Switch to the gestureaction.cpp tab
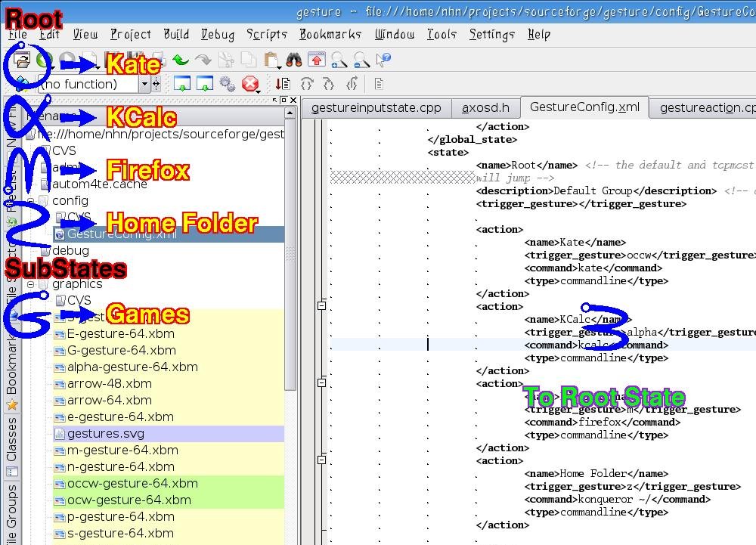Viewport: 756px width, 545px height. pyautogui.click(x=704, y=107)
